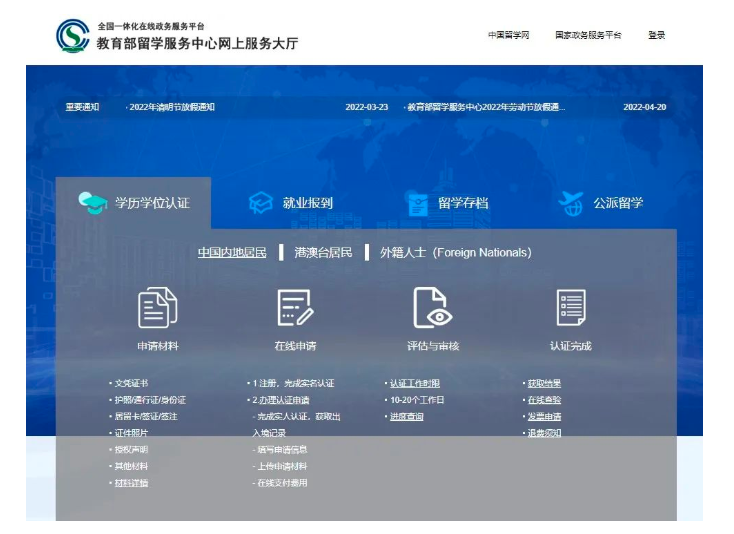The height and width of the screenshot is (534, 734).
Task: Click the 学历学位认证 graduation cap icon
Action: (93, 203)
